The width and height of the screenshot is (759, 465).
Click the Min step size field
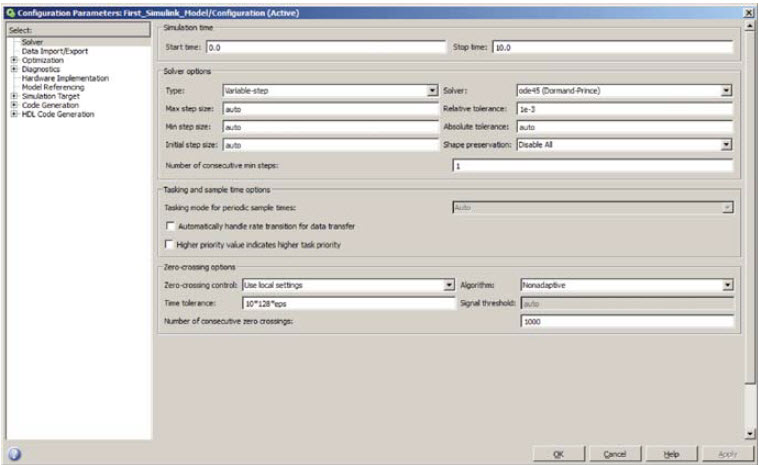(331, 127)
